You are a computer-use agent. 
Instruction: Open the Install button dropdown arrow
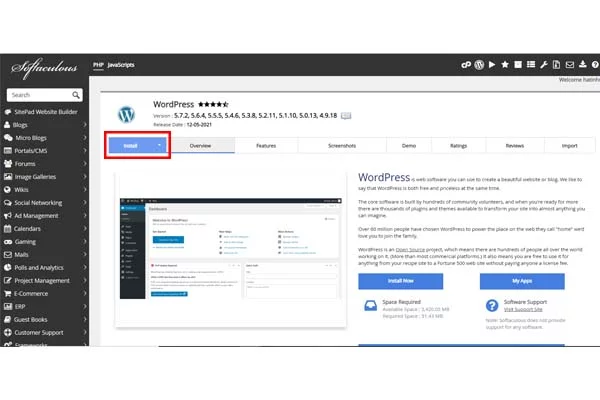(x=159, y=145)
